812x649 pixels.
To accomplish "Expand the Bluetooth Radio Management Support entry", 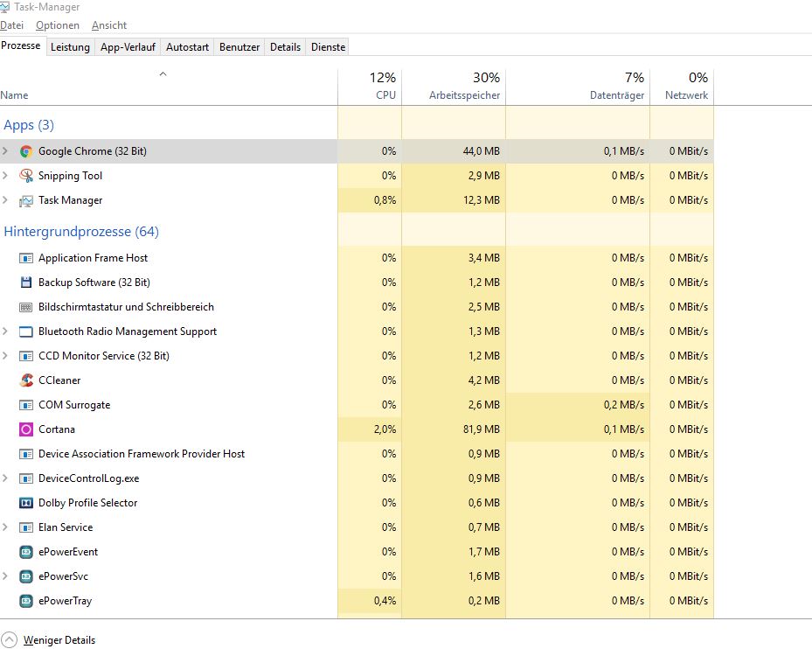I will coord(6,331).
